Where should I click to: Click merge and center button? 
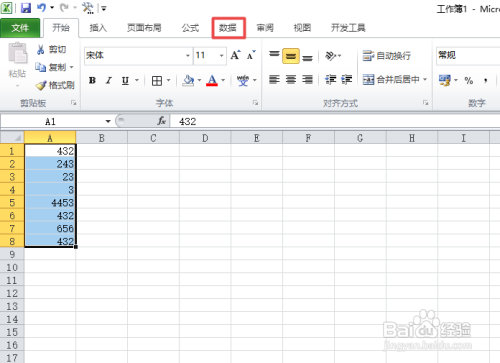(391, 80)
